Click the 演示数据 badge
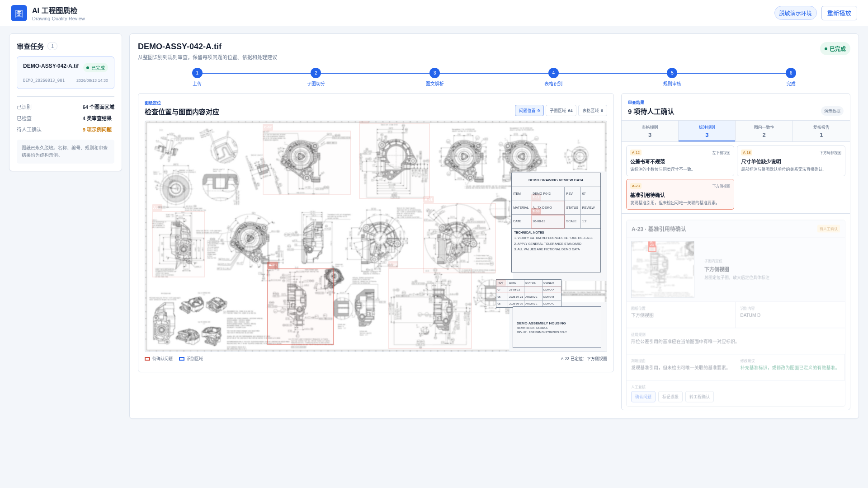 [x=832, y=111]
